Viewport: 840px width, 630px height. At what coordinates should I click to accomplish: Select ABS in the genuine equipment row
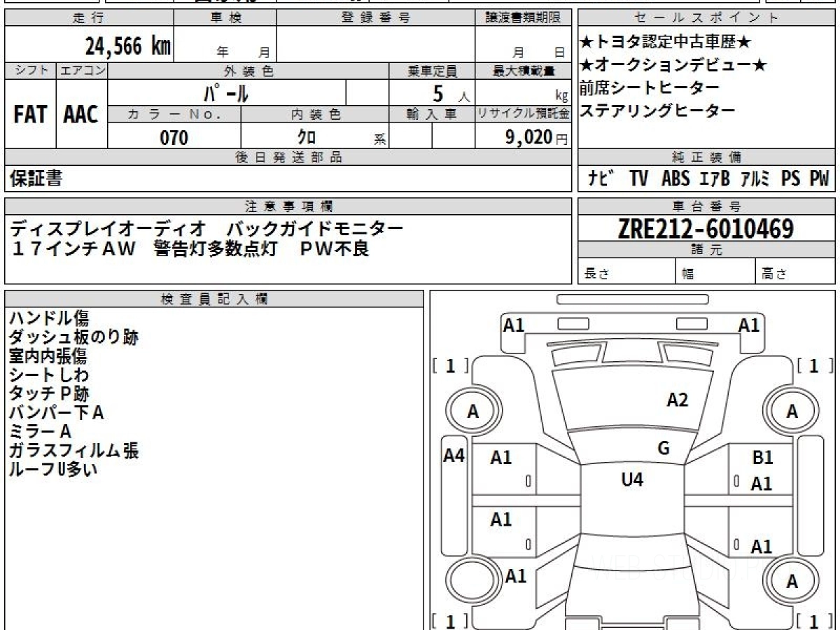coord(675,178)
